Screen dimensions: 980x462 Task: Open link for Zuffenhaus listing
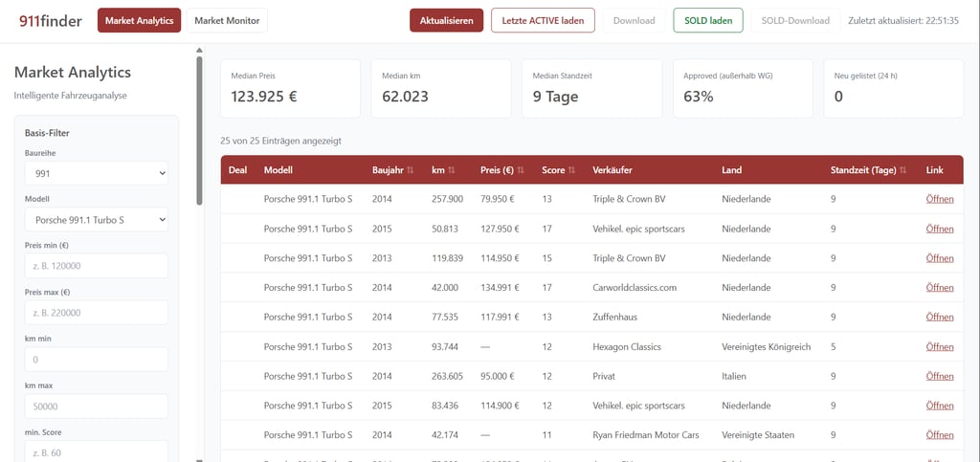coord(940,318)
